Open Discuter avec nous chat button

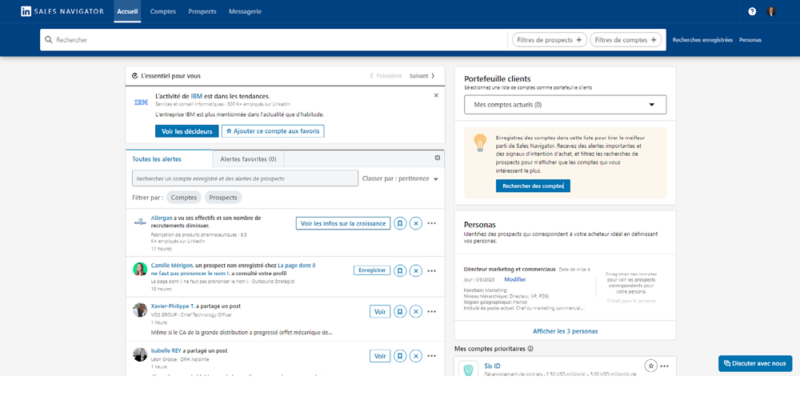coord(755,363)
